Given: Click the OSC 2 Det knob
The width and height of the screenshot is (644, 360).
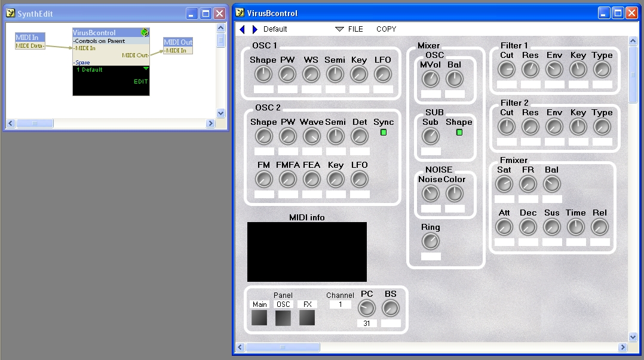Looking at the screenshot, I should pos(360,136).
